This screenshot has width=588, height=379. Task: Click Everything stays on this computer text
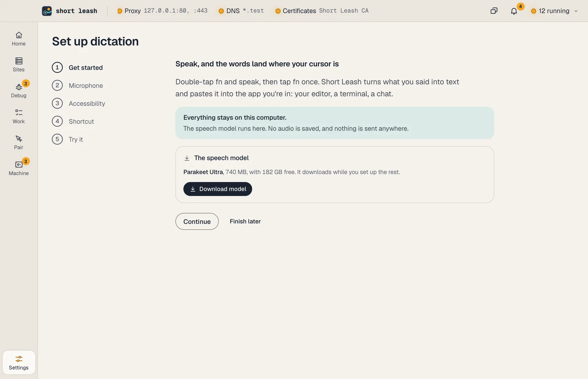tap(235, 118)
